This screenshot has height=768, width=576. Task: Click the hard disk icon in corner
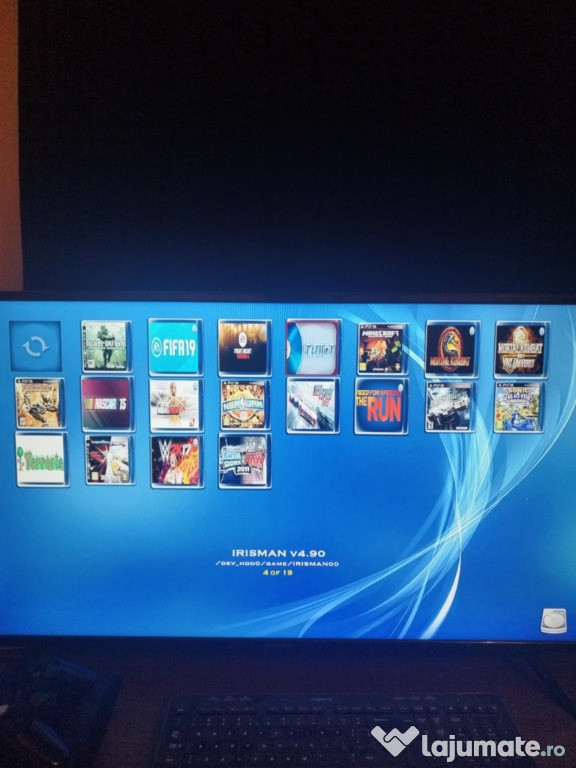[x=553, y=621]
